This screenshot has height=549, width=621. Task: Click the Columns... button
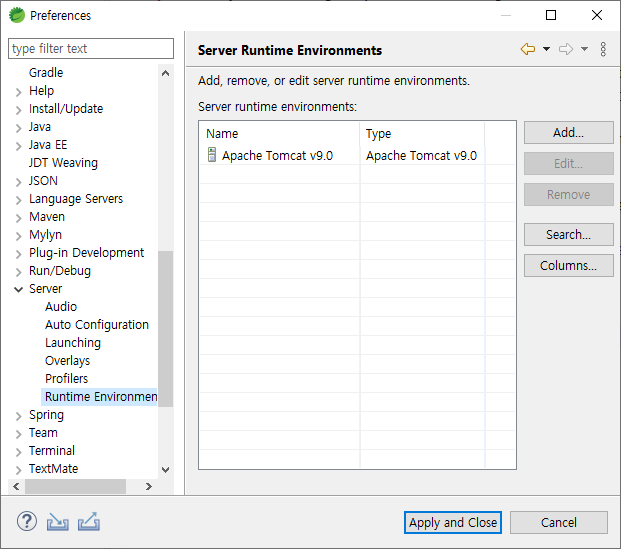568,265
